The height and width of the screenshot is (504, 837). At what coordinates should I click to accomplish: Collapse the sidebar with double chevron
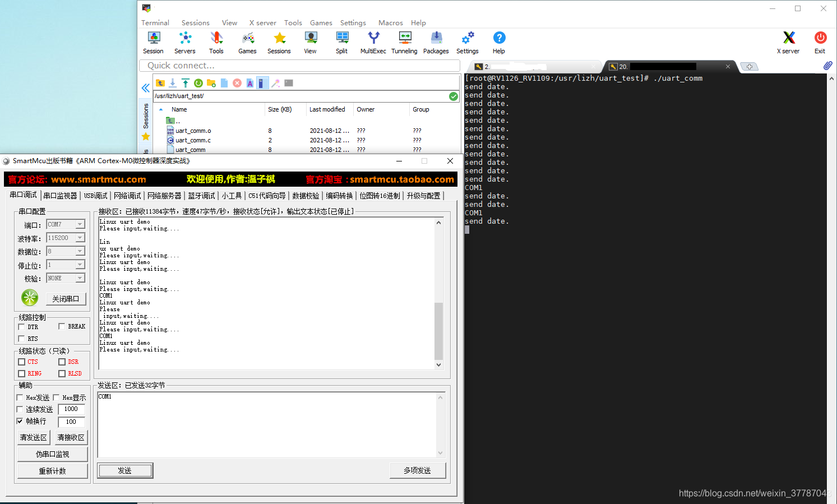pos(145,88)
